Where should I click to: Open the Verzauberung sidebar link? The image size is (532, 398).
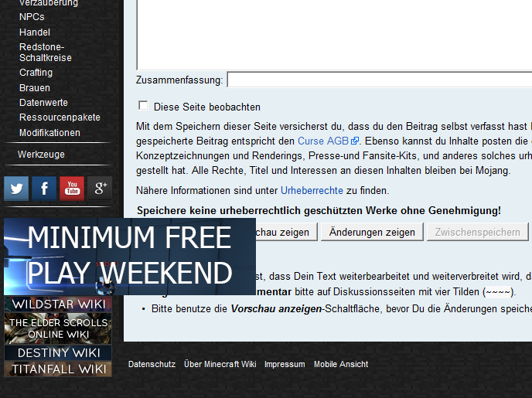(x=49, y=3)
